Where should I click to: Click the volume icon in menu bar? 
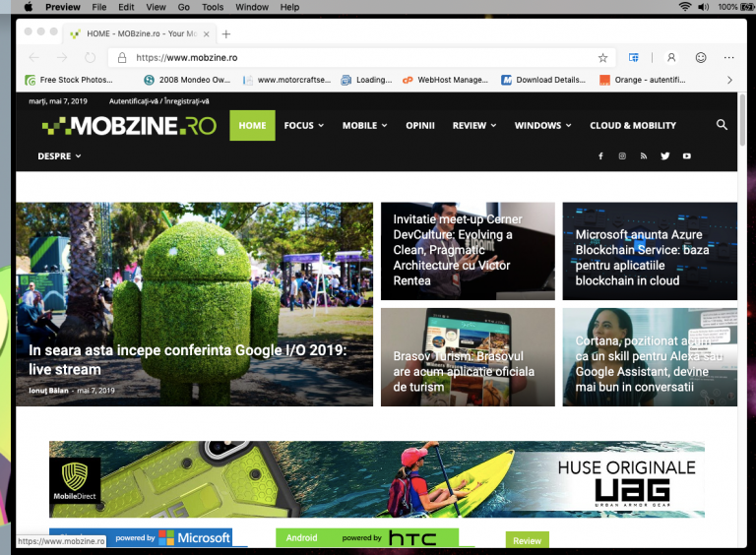[704, 7]
